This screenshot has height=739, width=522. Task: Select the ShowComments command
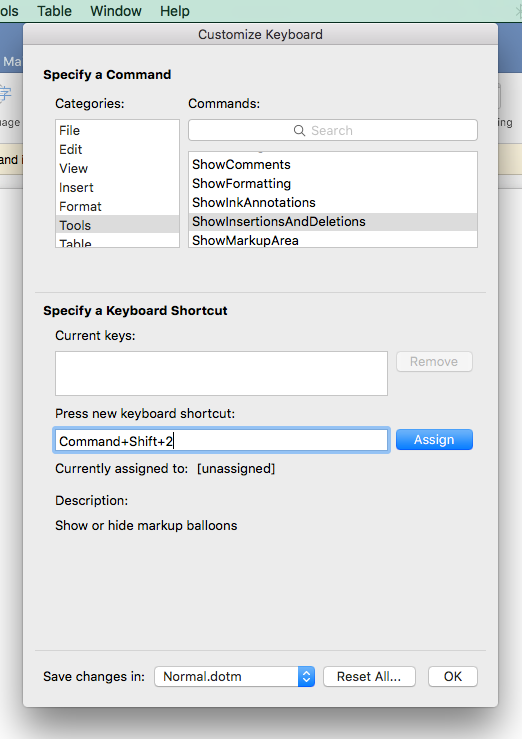[x=333, y=164]
